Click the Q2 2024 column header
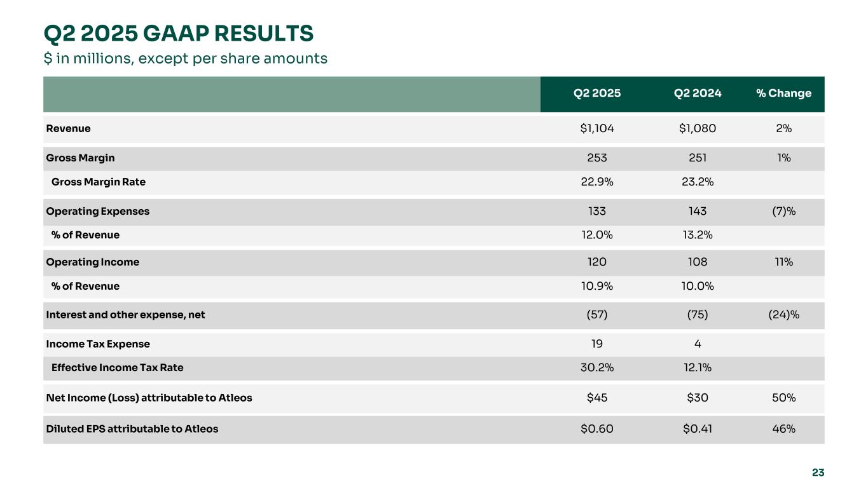The width and height of the screenshot is (868, 488). click(698, 93)
